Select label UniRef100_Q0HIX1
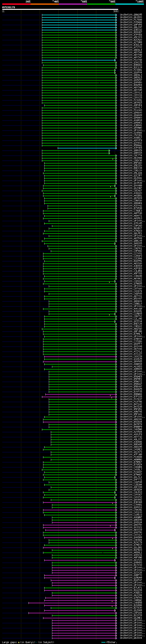 click(131, 555)
